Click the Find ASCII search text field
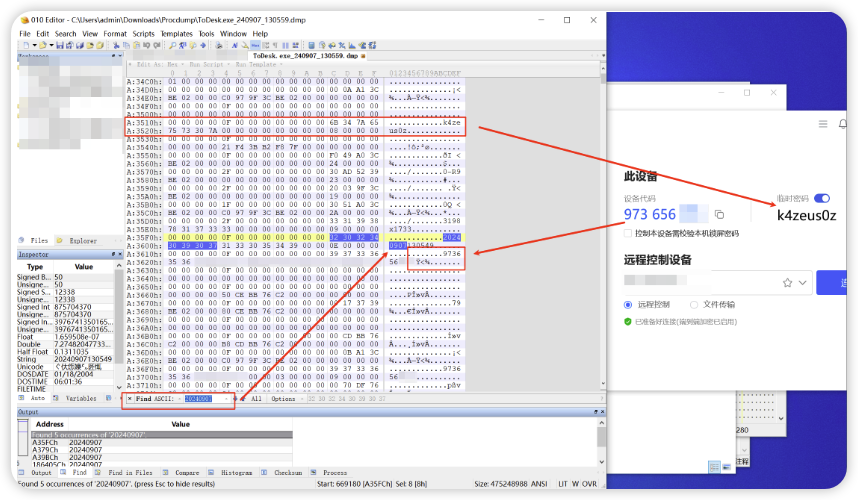Screen dimensions: 858x500 [x=198, y=398]
